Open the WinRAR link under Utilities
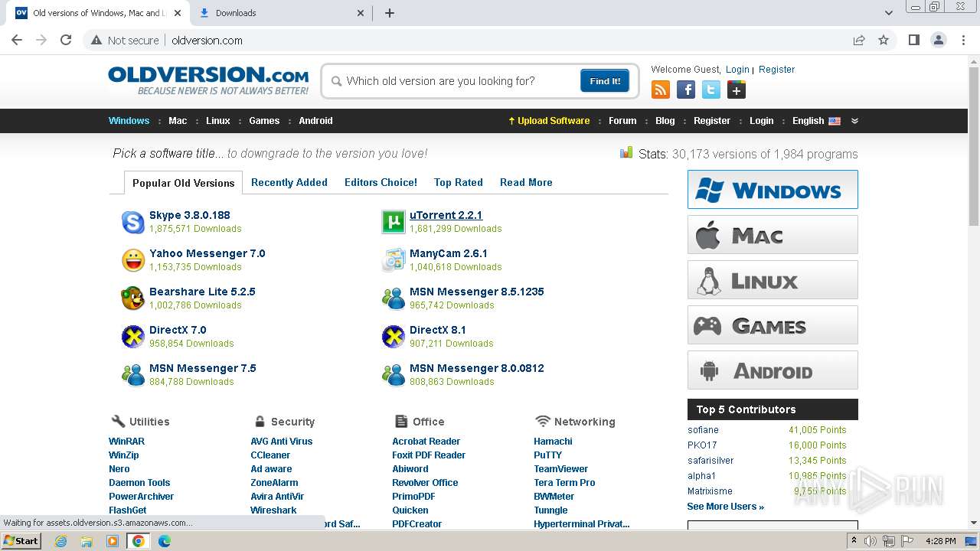 [x=126, y=442]
